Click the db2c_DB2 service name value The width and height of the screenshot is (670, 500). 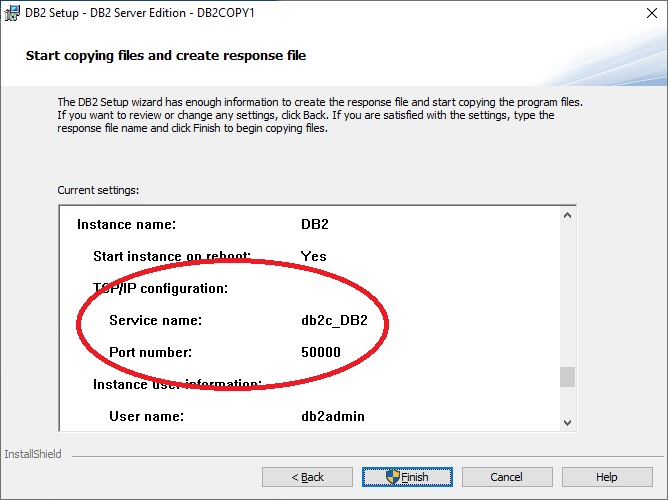tap(333, 321)
